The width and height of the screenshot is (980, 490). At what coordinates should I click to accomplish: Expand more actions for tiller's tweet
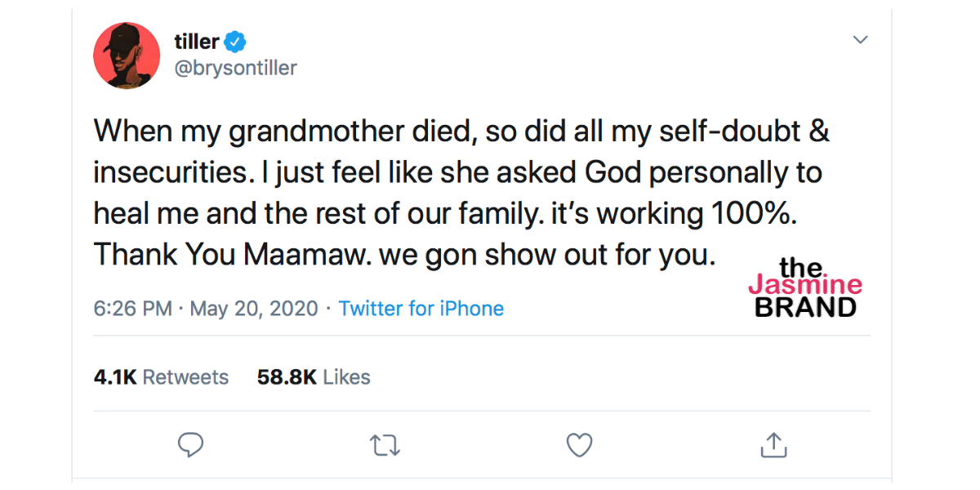click(860, 38)
